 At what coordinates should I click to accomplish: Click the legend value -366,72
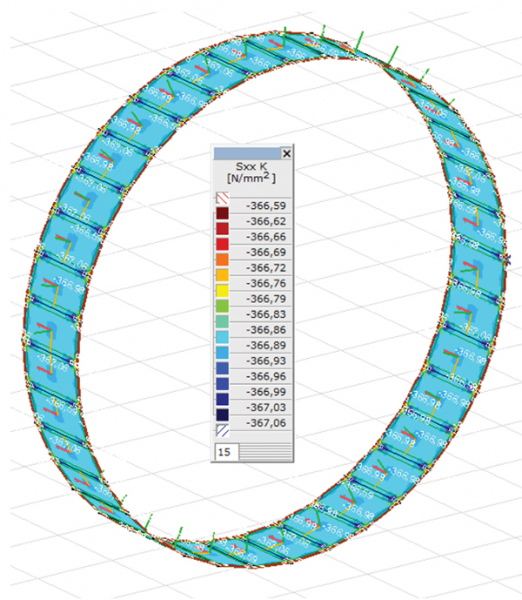(x=266, y=268)
